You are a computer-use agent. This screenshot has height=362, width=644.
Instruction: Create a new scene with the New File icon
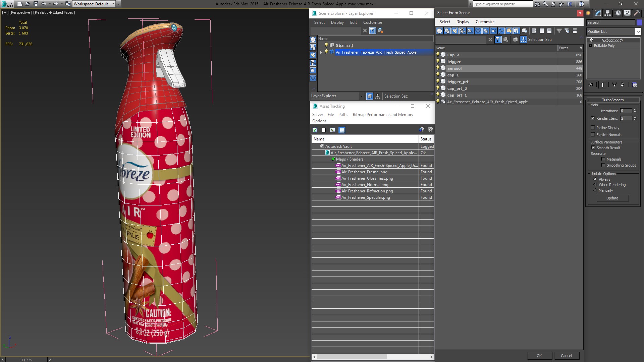20,4
